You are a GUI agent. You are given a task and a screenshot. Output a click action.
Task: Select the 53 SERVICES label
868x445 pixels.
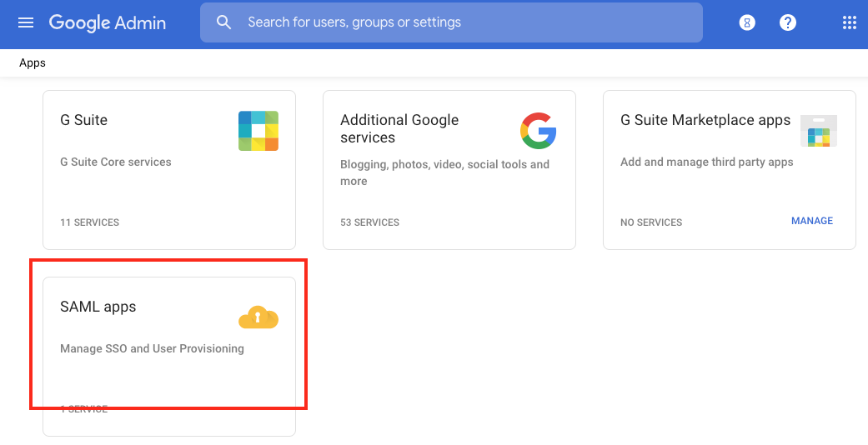coord(369,222)
